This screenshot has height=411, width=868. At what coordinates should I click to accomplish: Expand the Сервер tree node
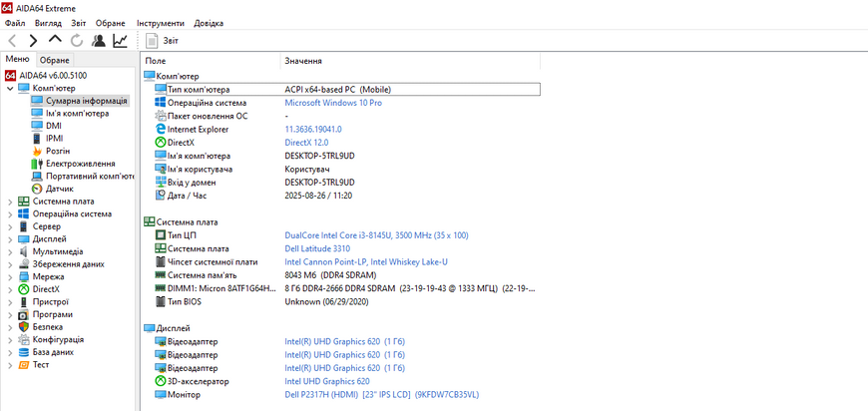click(x=10, y=226)
